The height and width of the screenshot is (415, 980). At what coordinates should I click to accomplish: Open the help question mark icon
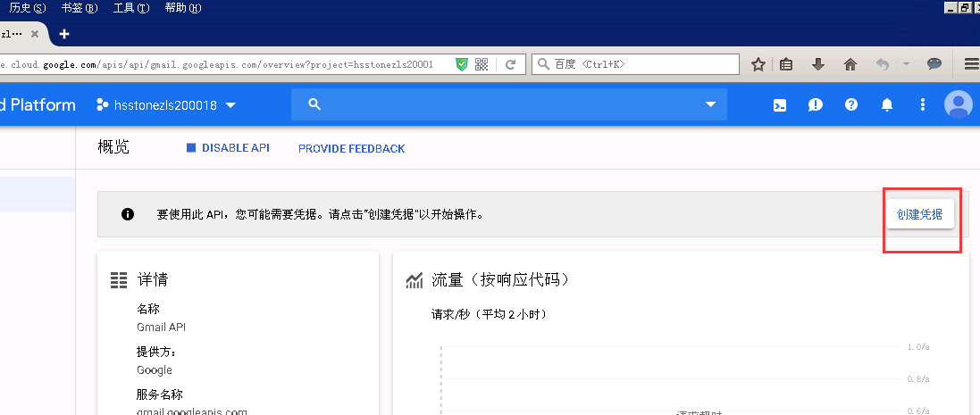(851, 104)
